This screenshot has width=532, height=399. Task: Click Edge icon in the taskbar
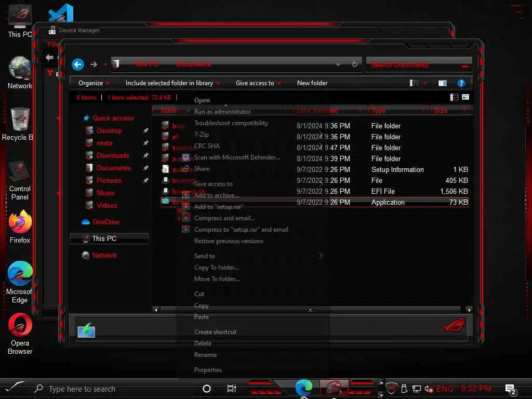click(303, 388)
